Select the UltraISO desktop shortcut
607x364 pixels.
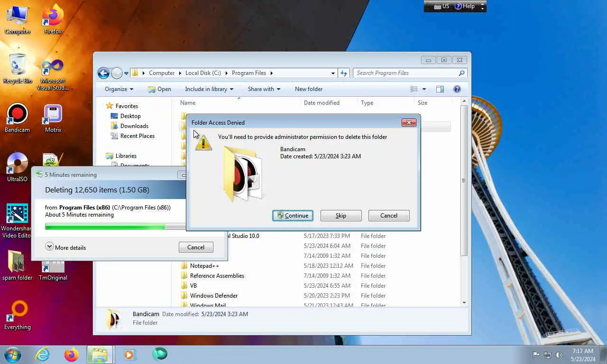(17, 168)
